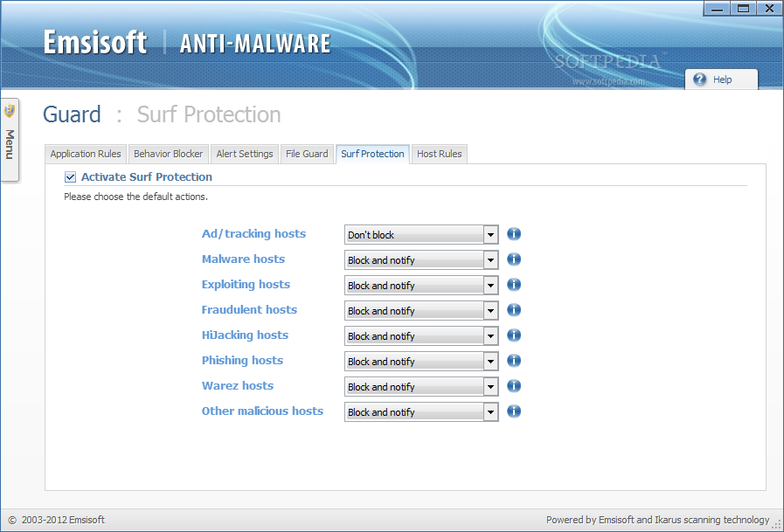Image resolution: width=784 pixels, height=532 pixels.
Task: Click info icon for Phishing hosts
Action: tap(514, 361)
